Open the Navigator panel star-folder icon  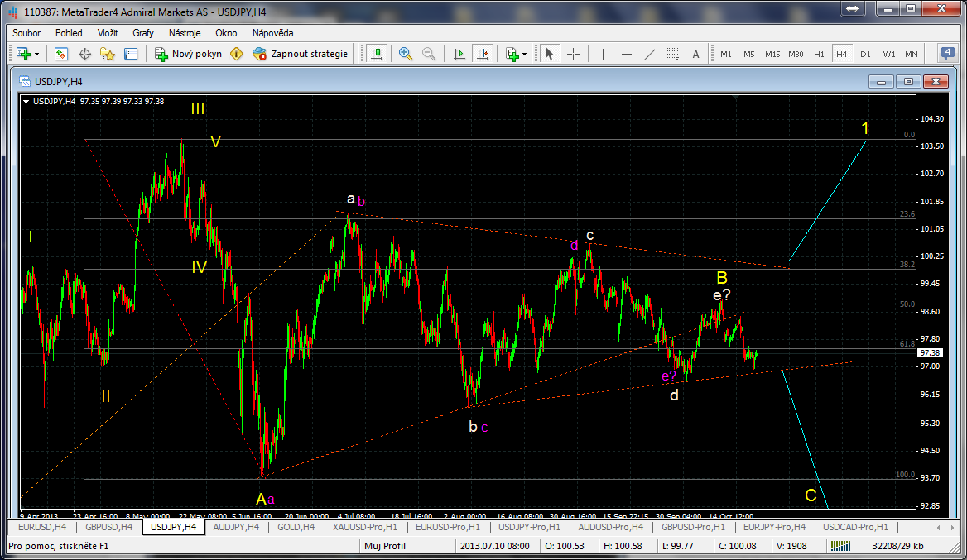coord(108,54)
